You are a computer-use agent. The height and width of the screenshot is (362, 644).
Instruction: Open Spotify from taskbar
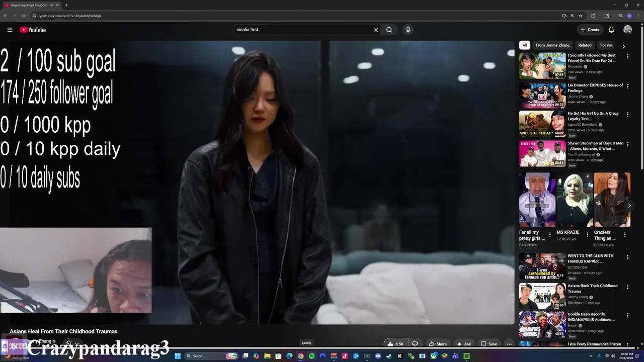(x=311, y=356)
